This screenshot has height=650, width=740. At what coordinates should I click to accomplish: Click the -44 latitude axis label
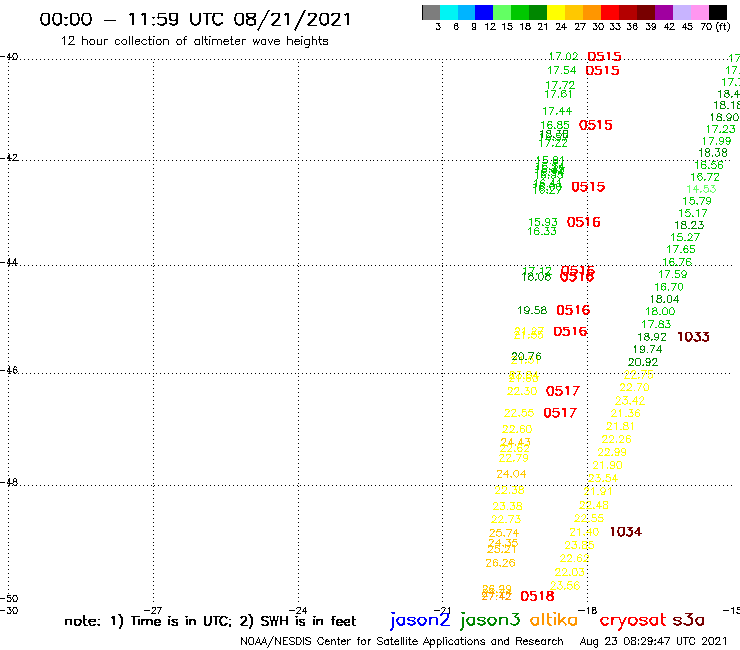(x=9, y=262)
